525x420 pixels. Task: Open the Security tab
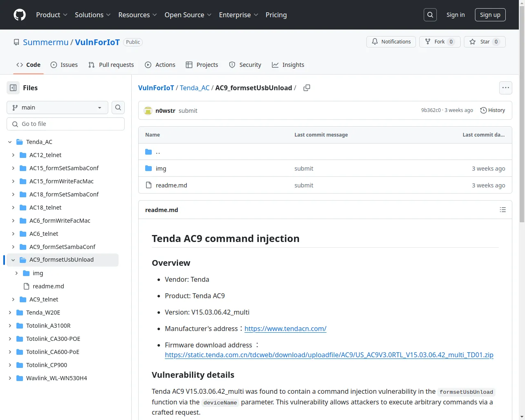pos(245,65)
